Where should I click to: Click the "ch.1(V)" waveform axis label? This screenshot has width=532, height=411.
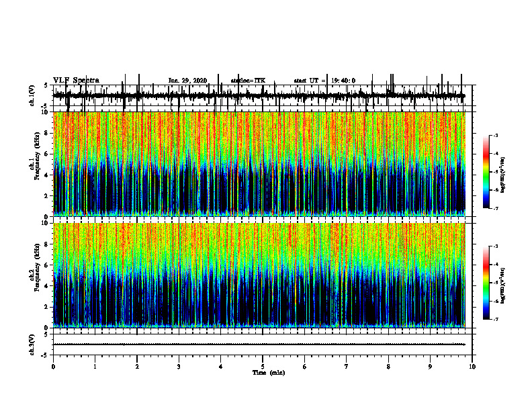point(32,95)
